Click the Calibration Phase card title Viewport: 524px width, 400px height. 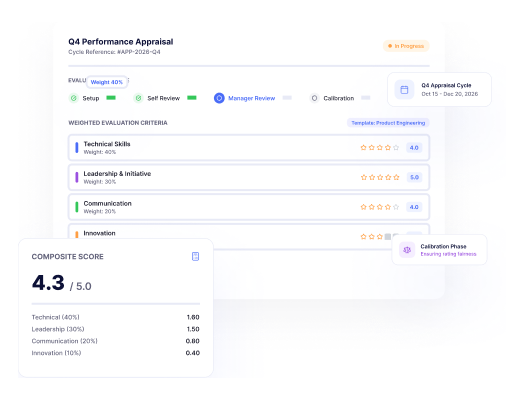click(443, 246)
